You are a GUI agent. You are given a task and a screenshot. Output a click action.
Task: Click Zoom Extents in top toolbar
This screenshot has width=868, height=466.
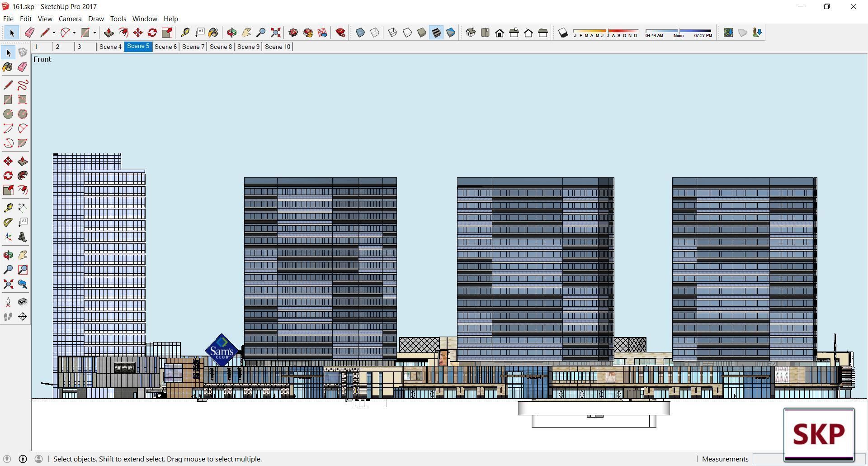[275, 33]
